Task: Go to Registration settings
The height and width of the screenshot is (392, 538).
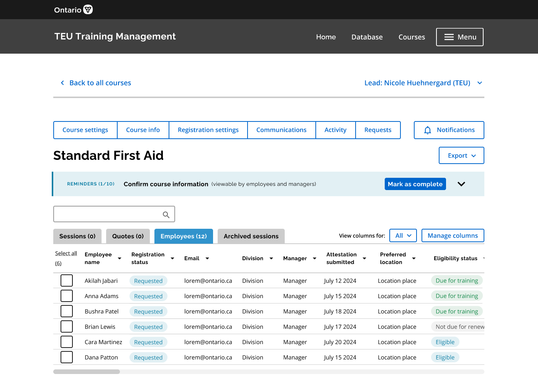Action: [208, 130]
